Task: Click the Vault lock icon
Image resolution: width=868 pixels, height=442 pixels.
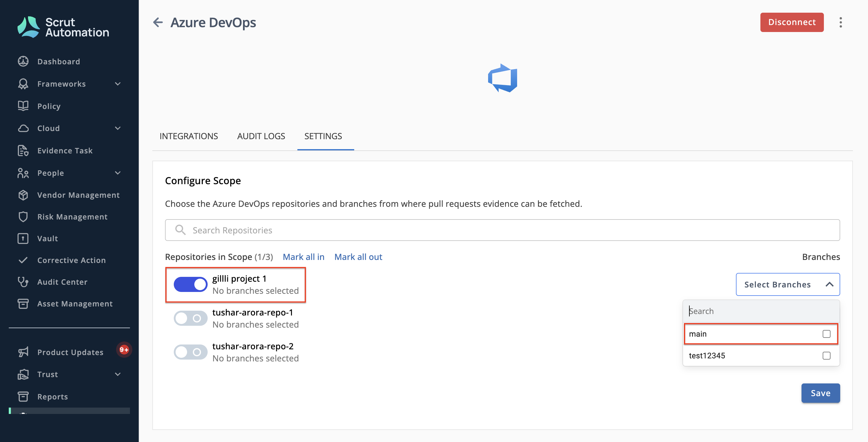Action: click(x=23, y=238)
